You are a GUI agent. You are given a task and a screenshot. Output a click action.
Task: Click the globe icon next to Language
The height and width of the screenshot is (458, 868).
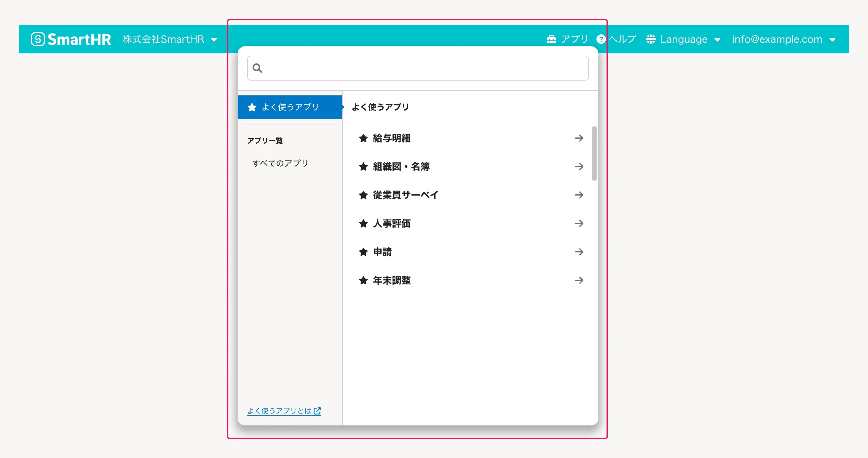pos(651,39)
